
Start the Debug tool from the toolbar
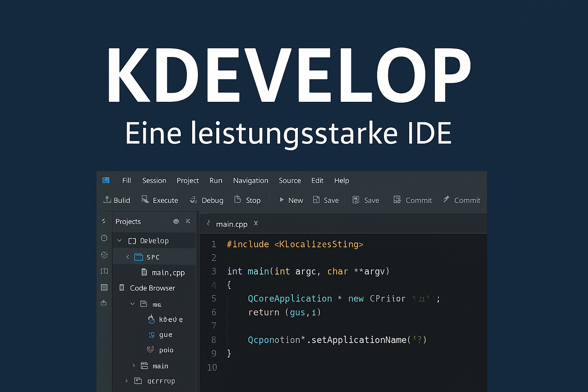click(x=193, y=200)
